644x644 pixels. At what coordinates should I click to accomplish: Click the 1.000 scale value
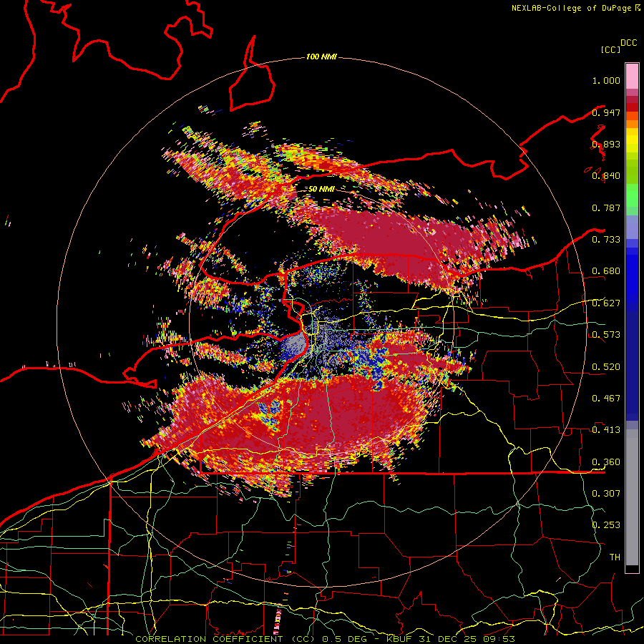606,80
